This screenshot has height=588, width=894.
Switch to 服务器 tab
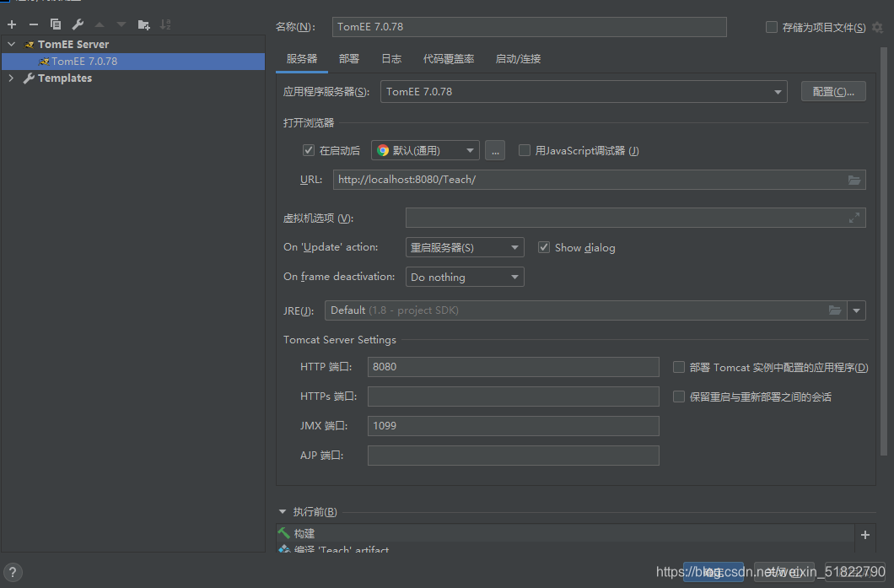pyautogui.click(x=302, y=59)
